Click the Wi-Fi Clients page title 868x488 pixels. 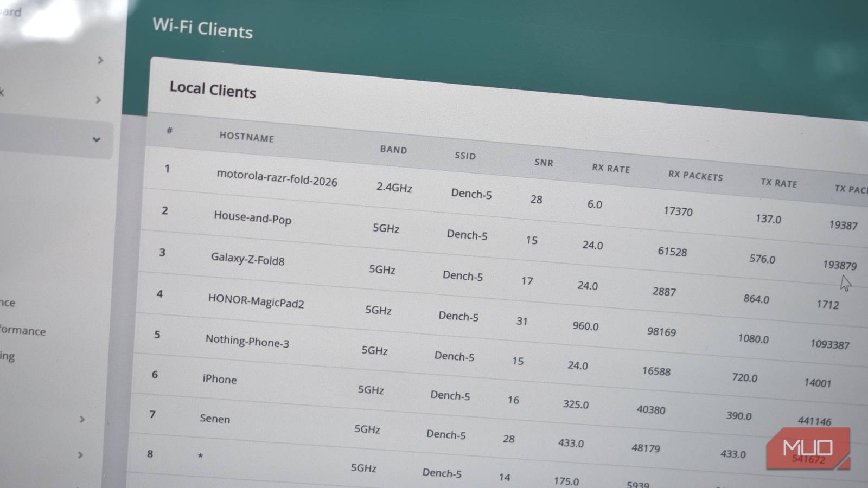202,28
